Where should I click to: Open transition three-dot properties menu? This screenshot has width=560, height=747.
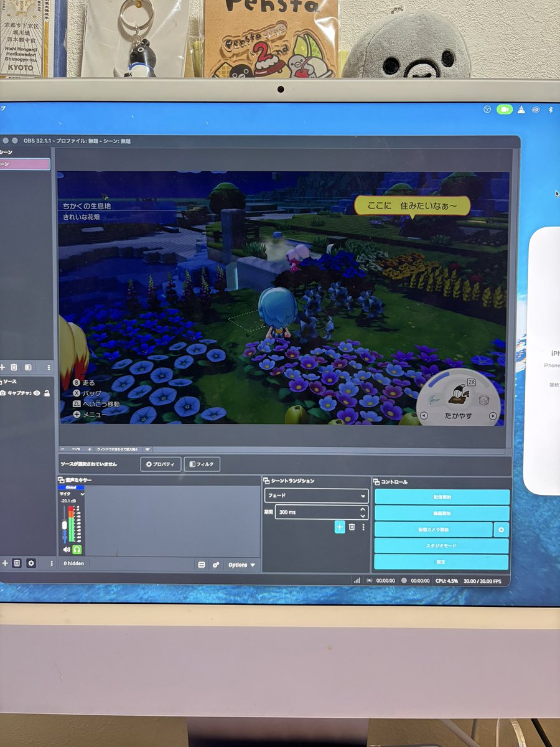pyautogui.click(x=363, y=527)
